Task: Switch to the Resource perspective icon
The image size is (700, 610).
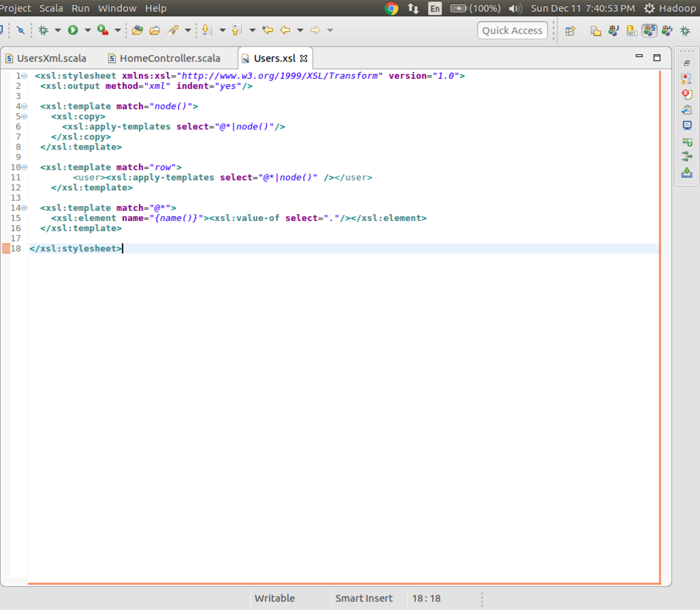Action: (x=596, y=30)
